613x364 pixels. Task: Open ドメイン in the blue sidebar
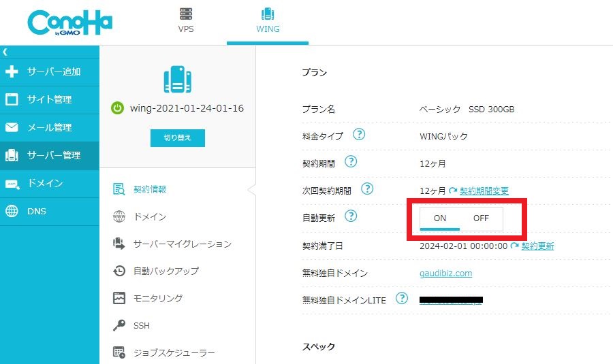click(x=50, y=184)
